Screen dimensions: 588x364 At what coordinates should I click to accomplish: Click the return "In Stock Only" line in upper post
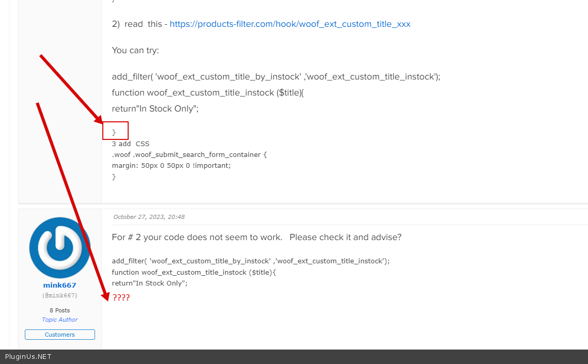[155, 109]
